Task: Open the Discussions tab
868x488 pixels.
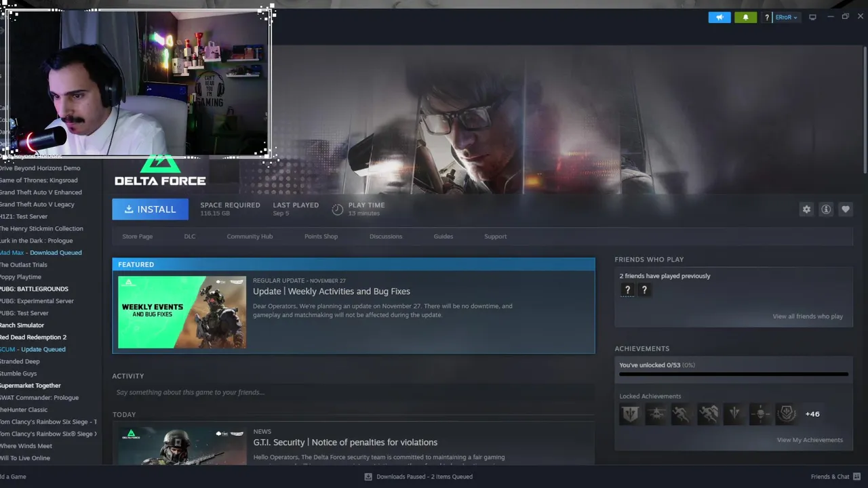Action: point(386,237)
